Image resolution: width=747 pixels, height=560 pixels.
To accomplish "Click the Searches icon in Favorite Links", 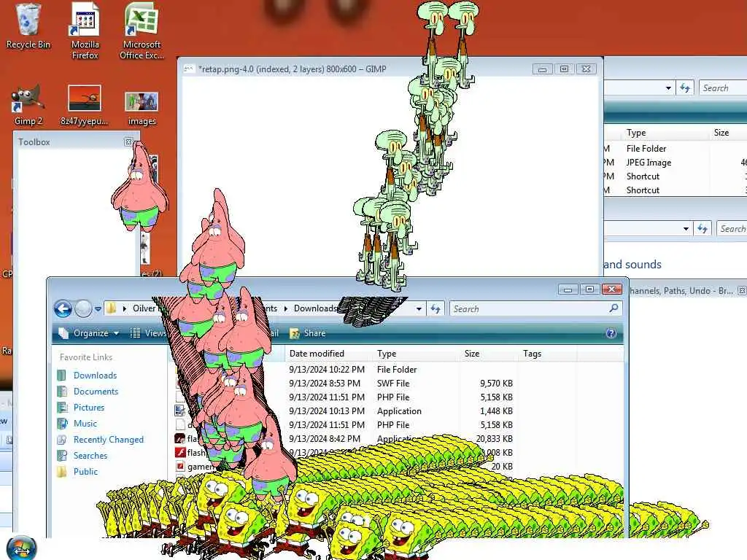I will tap(63, 455).
